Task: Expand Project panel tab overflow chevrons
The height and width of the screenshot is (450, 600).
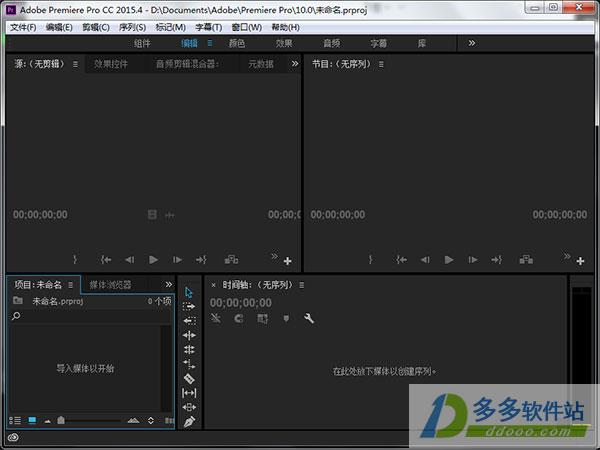Action: (169, 284)
